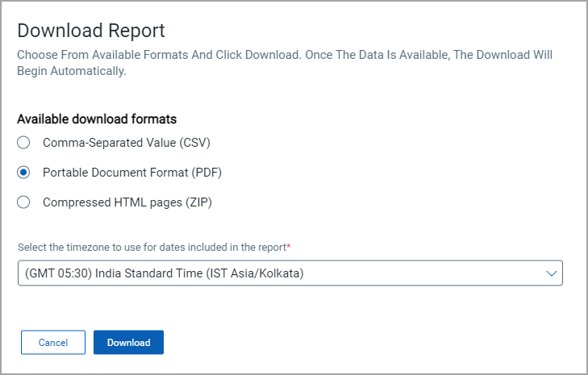
Task: Click the (GMT 05:30) text in timezone field
Action: (59, 273)
